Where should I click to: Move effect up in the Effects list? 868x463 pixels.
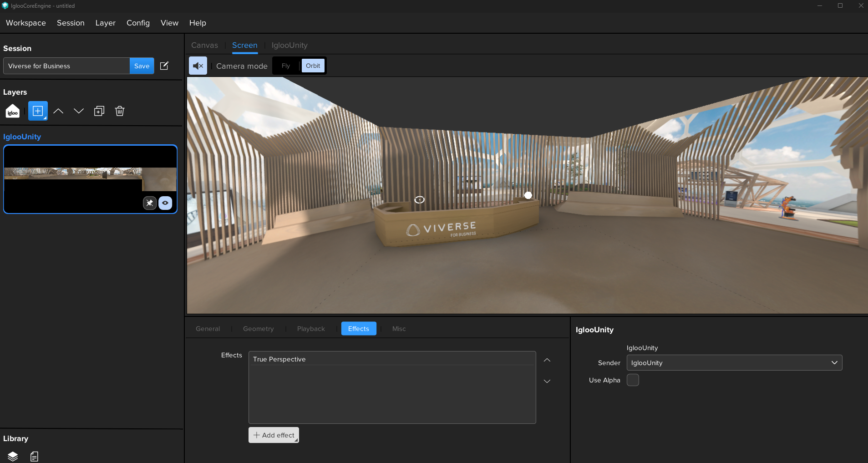(547, 360)
